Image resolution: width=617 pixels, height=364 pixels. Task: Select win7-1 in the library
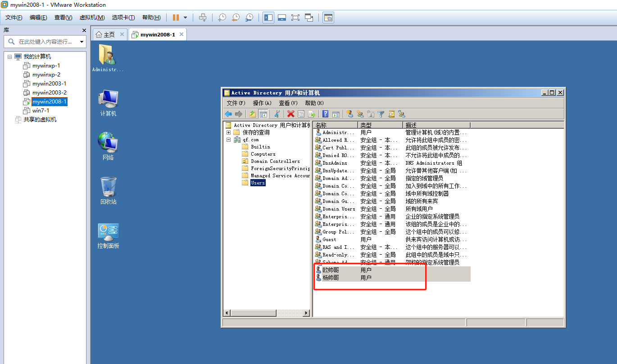41,111
